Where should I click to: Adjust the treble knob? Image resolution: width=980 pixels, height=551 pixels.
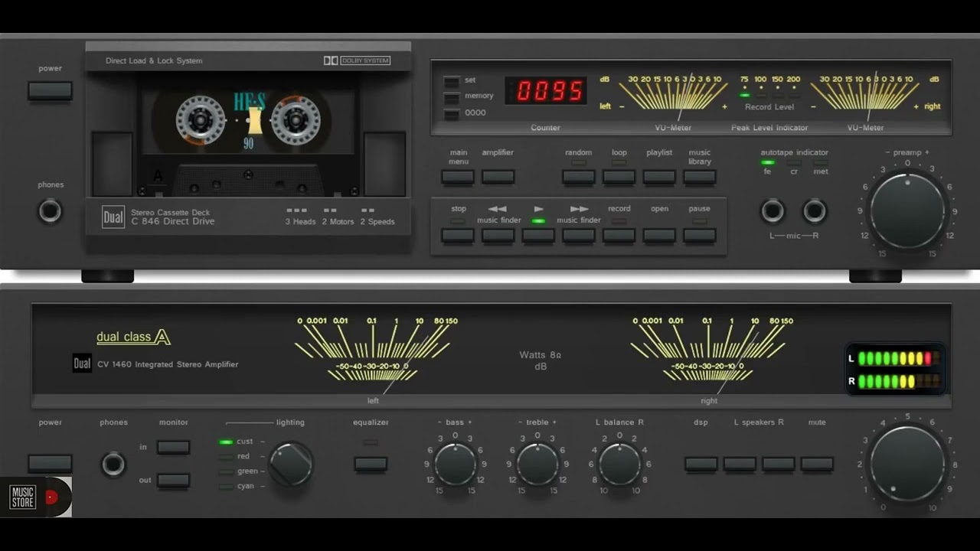(537, 465)
